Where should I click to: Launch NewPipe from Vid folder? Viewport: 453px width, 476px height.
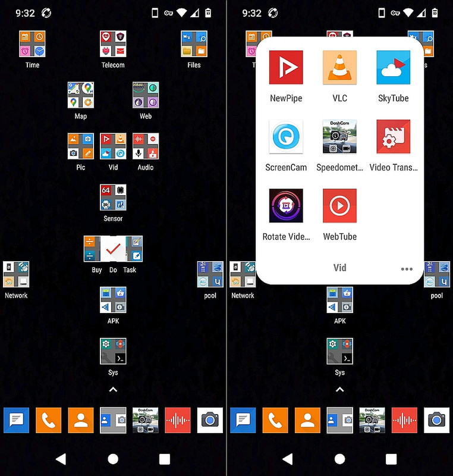click(x=286, y=67)
